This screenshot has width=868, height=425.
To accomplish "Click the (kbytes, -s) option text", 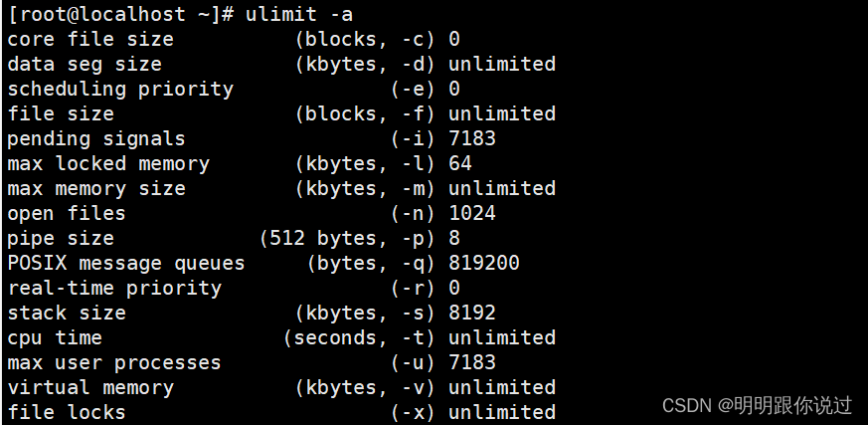I will tap(365, 314).
